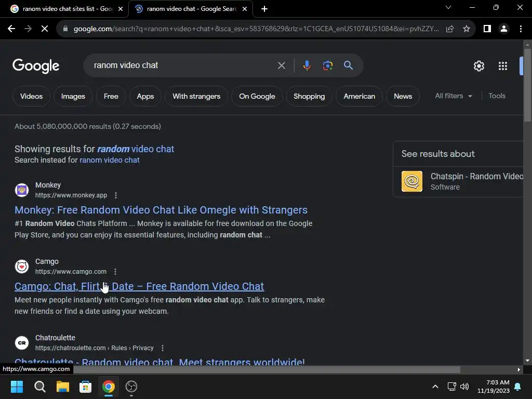Open the Camgo Chat, Flirt, Date result

(x=139, y=286)
